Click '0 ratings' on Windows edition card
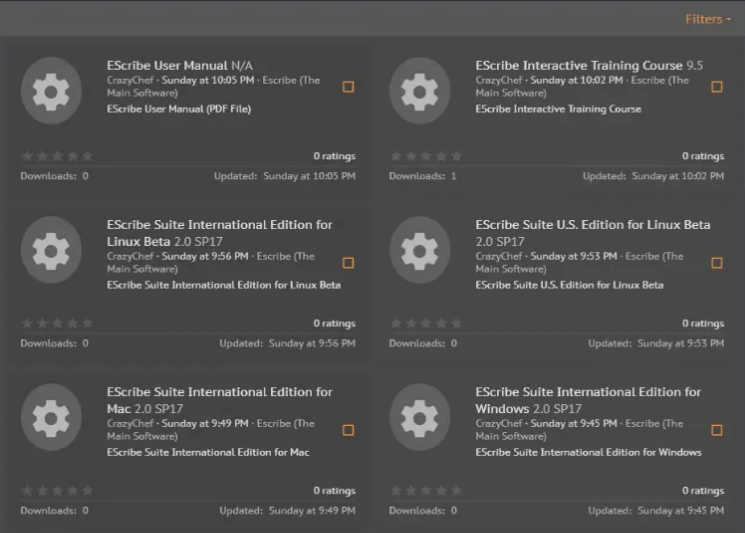The width and height of the screenshot is (745, 533). click(x=703, y=491)
